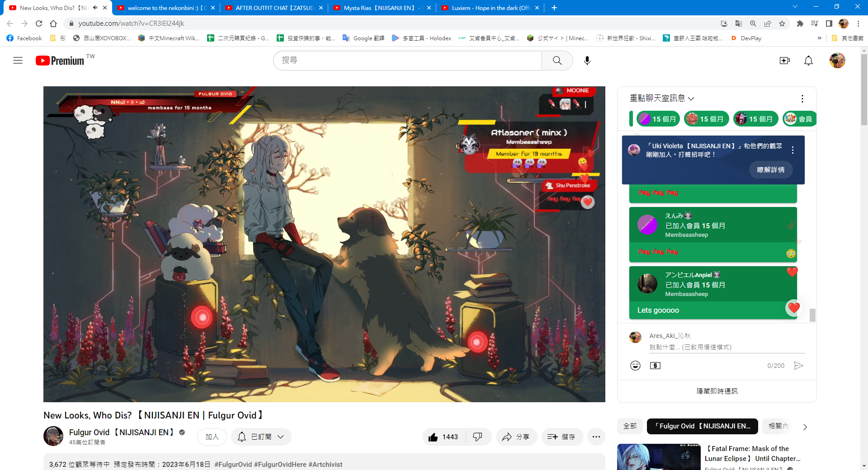Open the Facebook bookmark
The height and width of the screenshot is (470, 868).
24,38
